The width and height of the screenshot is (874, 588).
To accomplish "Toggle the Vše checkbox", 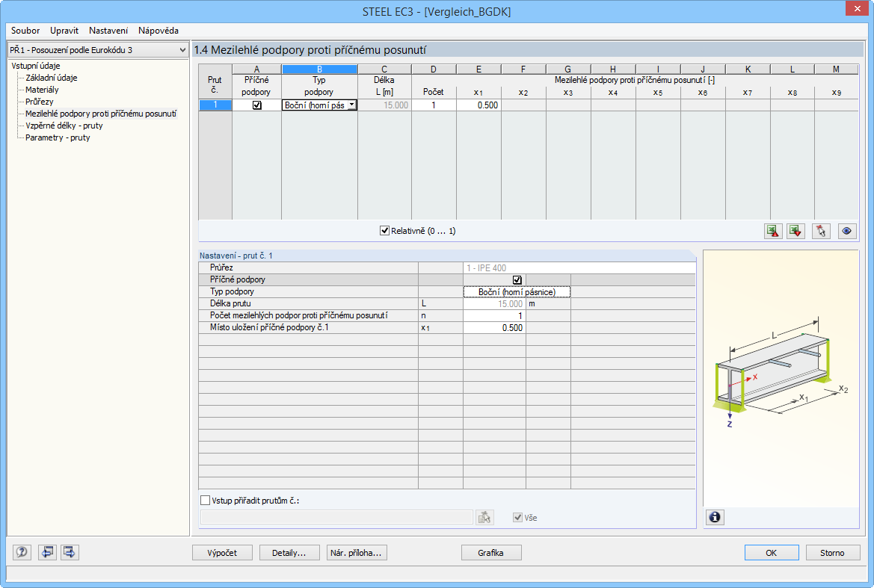I will tap(518, 517).
